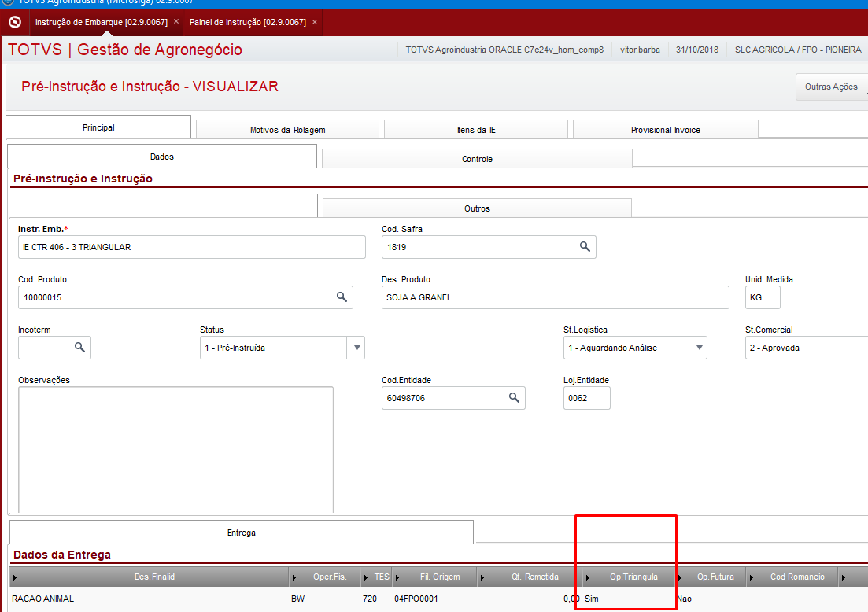Open the Outros sub-tab
This screenshot has width=868, height=612.
click(477, 208)
